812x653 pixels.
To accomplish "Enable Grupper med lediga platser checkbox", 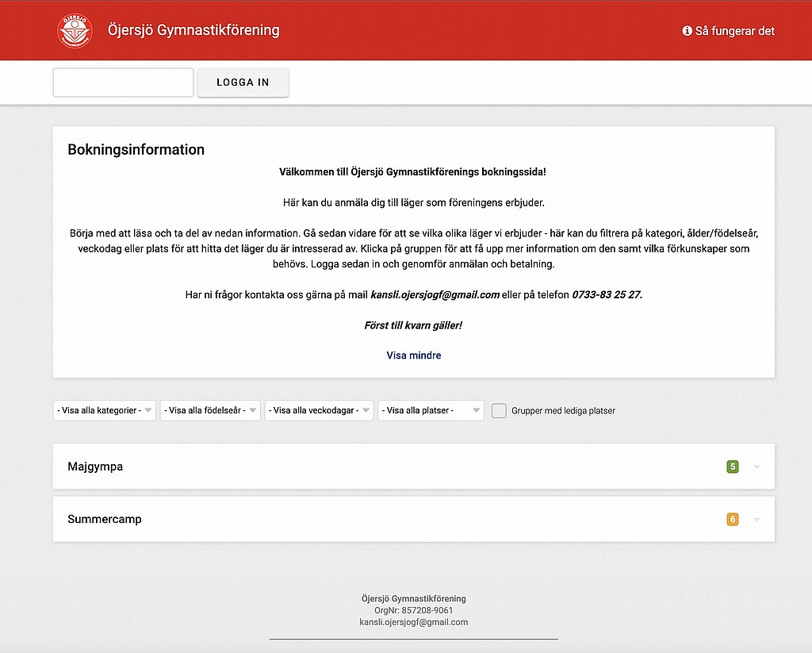I will click(x=499, y=410).
